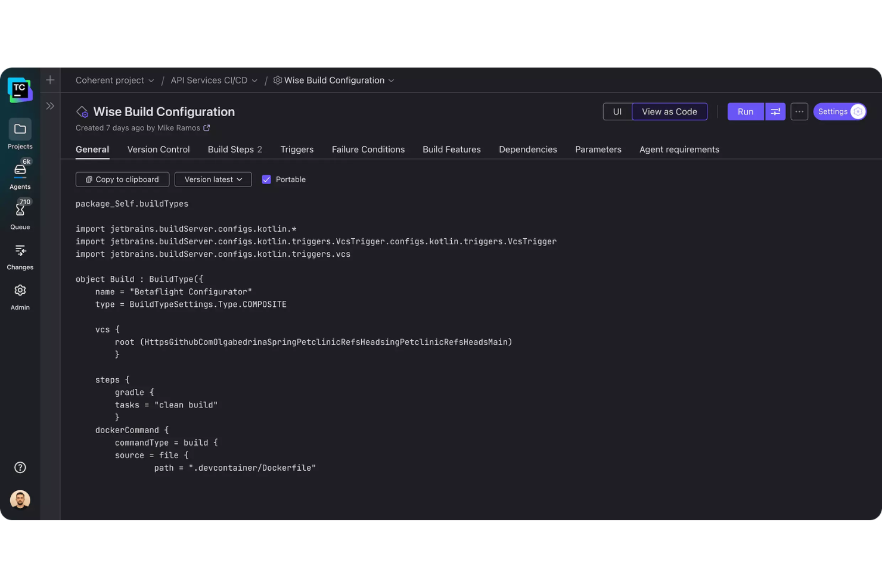The height and width of the screenshot is (588, 882).
Task: Run the Wise Build Configuration
Action: [x=745, y=111]
